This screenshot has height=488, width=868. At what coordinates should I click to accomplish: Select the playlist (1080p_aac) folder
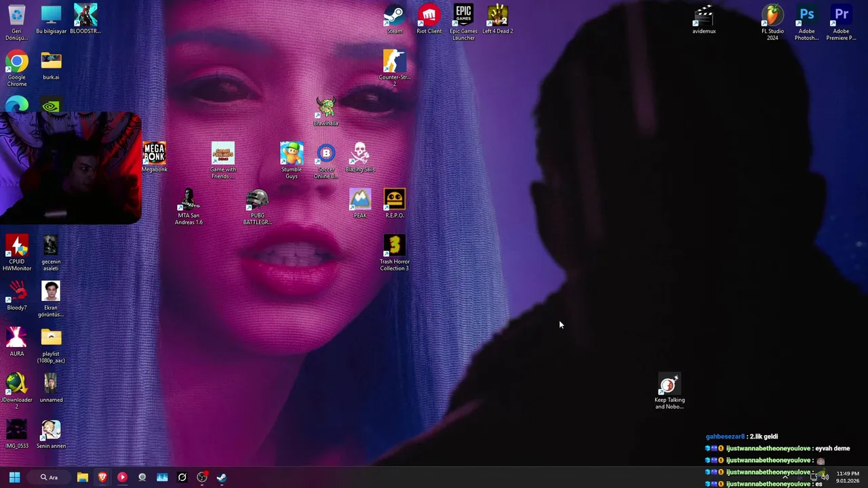51,345
